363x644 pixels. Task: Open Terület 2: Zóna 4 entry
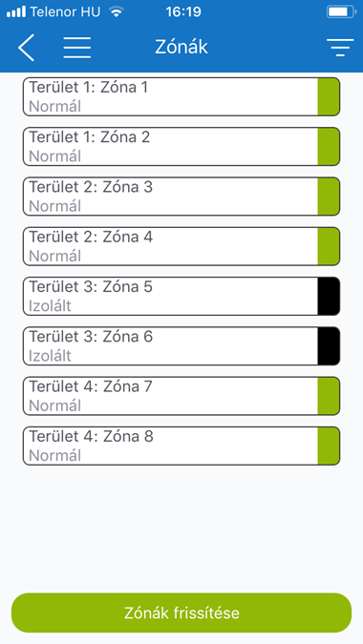click(181, 246)
